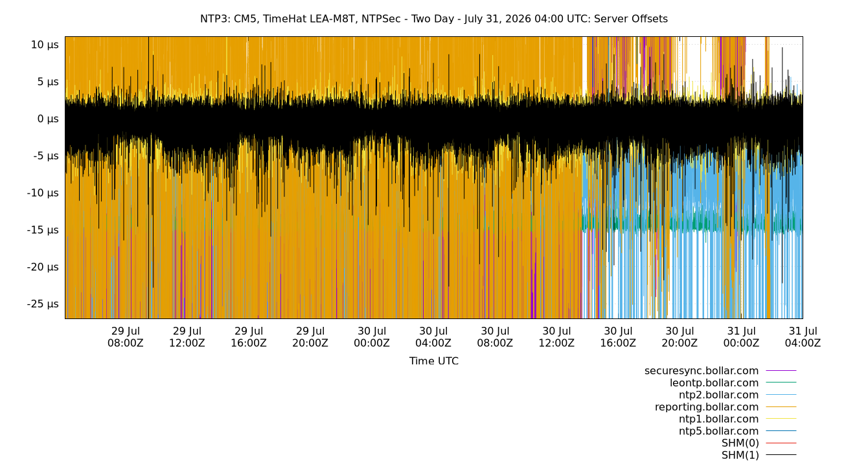The image size is (868, 466).
Task: Click the 29 Jul 16:00Z tick label
Action: pyautogui.click(x=249, y=337)
